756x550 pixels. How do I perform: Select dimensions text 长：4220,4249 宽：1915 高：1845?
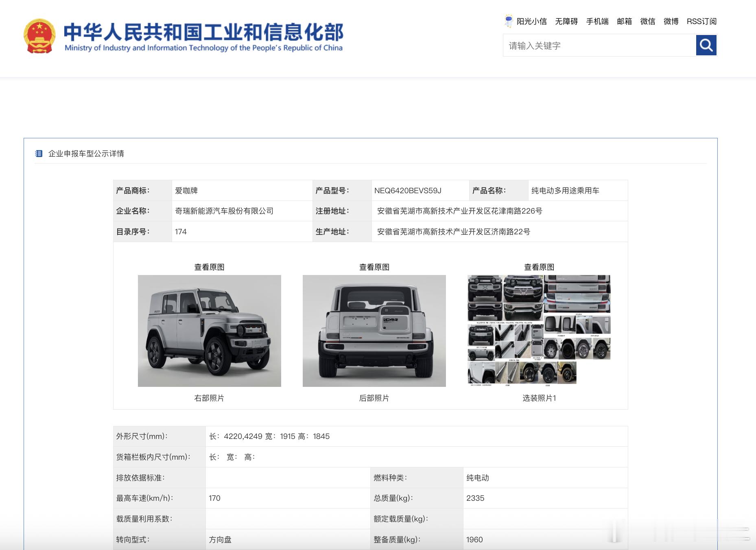269,436
